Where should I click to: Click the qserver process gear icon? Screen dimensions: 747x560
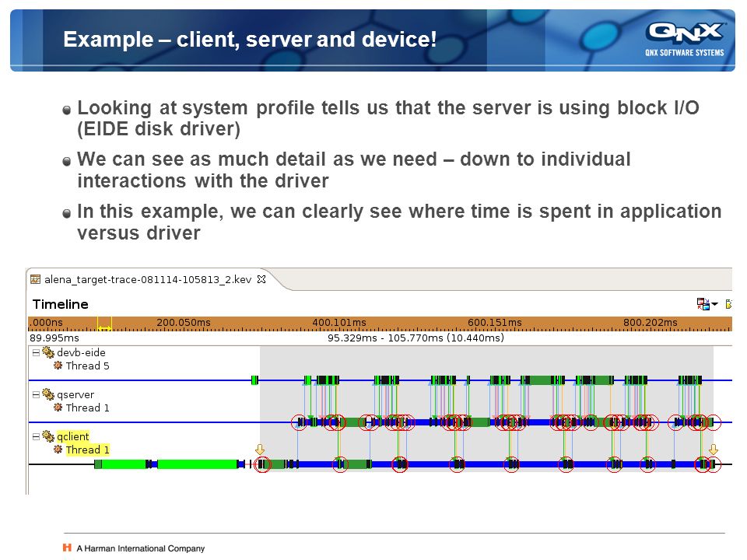tap(48, 394)
